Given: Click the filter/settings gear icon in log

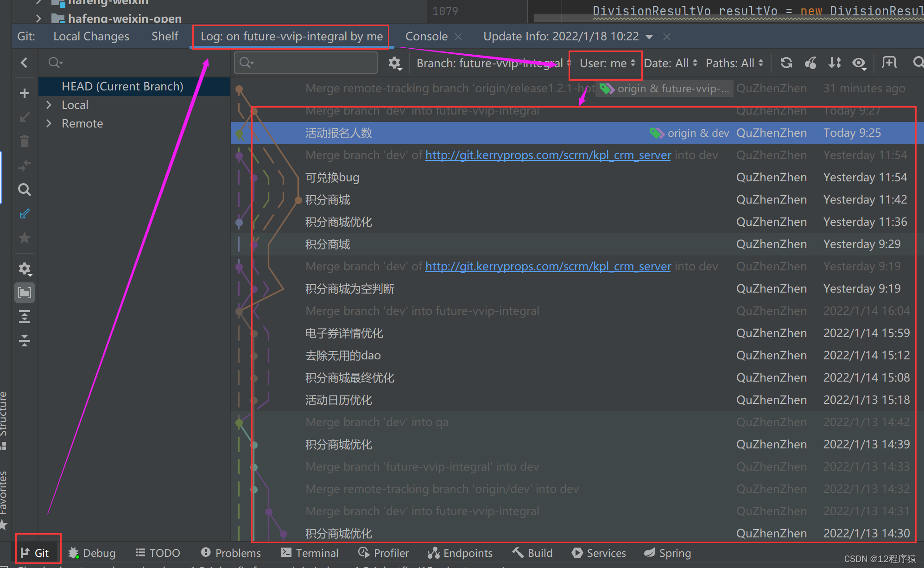Looking at the screenshot, I should pyautogui.click(x=395, y=63).
